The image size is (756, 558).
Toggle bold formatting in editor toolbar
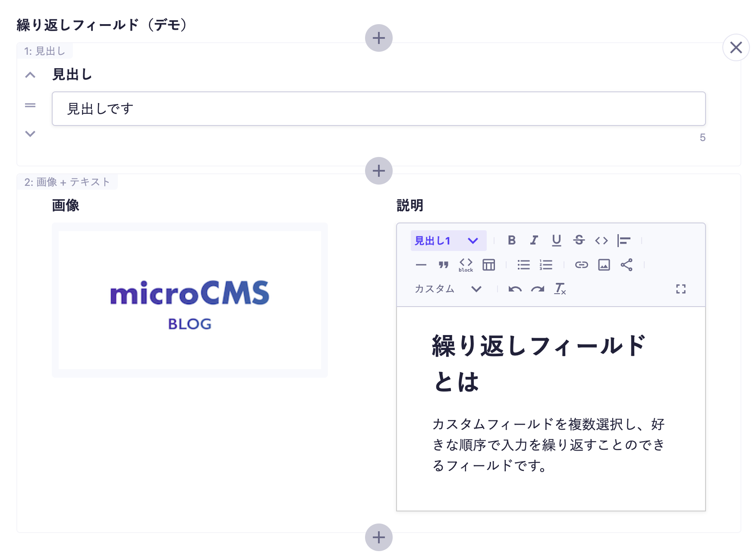click(x=512, y=240)
